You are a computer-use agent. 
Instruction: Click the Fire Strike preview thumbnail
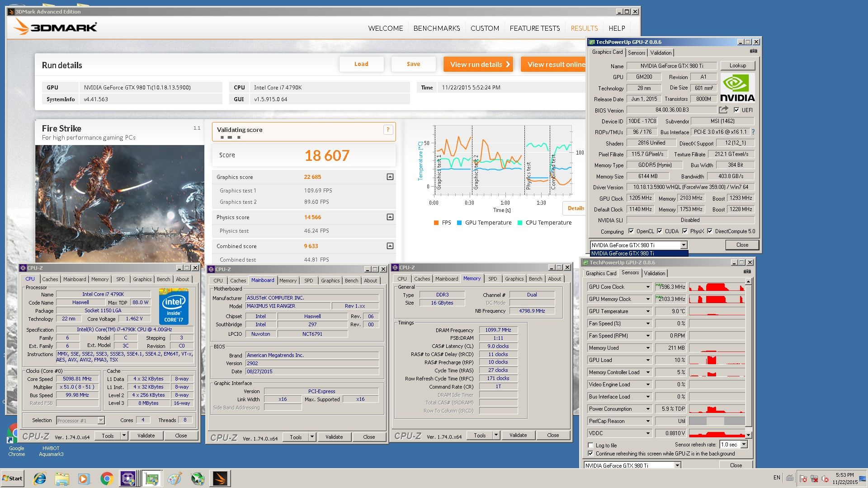coord(120,203)
